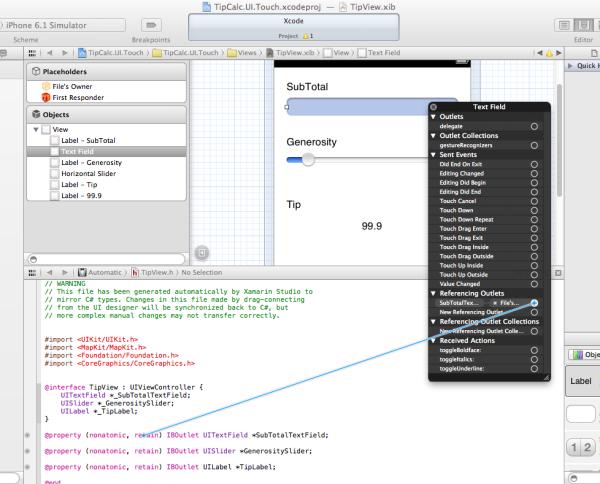600x484 pixels.
Task: Select Label - SubTotal in Objects
Action: (106, 140)
